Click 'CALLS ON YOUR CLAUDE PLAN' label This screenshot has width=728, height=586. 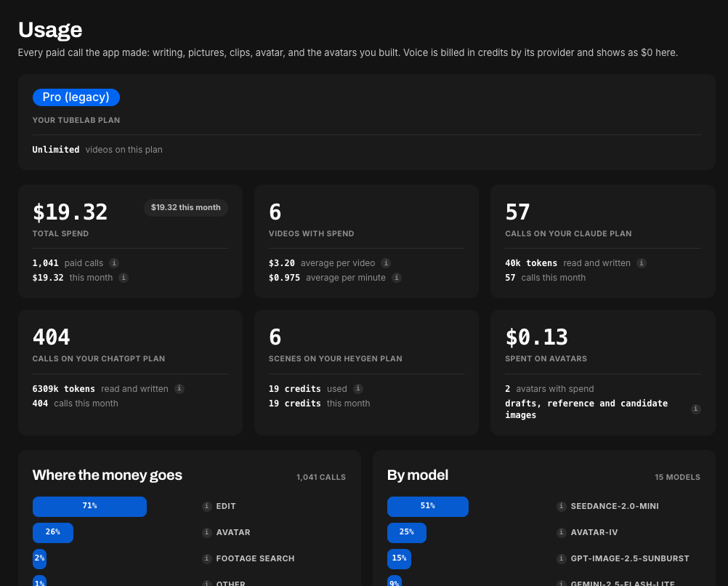pyautogui.click(x=568, y=234)
